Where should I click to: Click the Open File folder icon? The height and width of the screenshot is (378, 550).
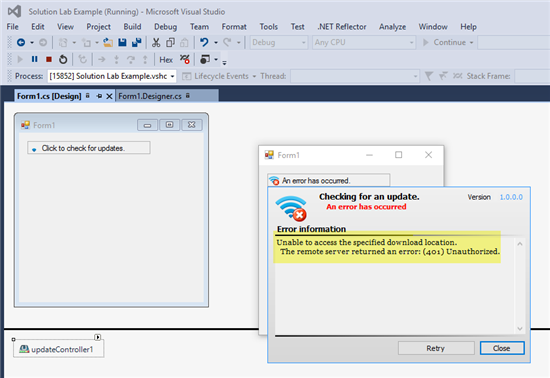[x=108, y=43]
